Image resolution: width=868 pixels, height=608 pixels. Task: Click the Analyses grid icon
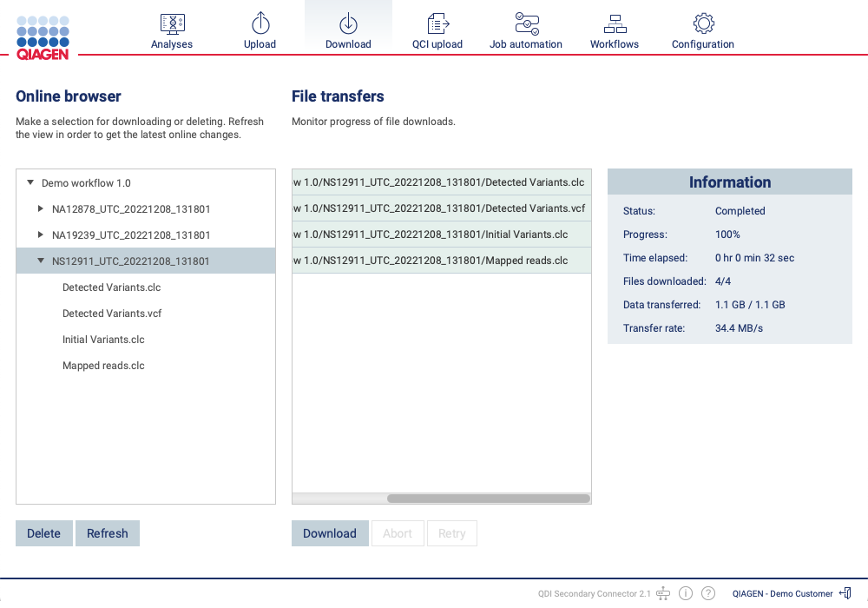[171, 23]
